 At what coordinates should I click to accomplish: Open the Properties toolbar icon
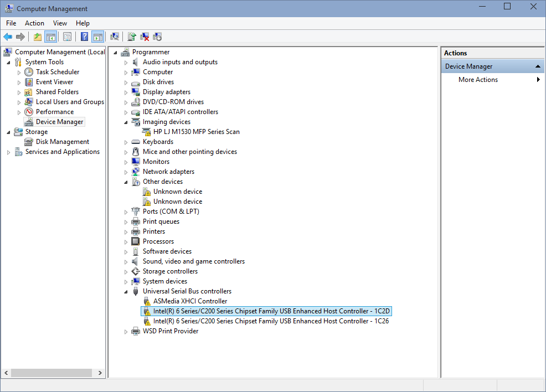(x=67, y=37)
